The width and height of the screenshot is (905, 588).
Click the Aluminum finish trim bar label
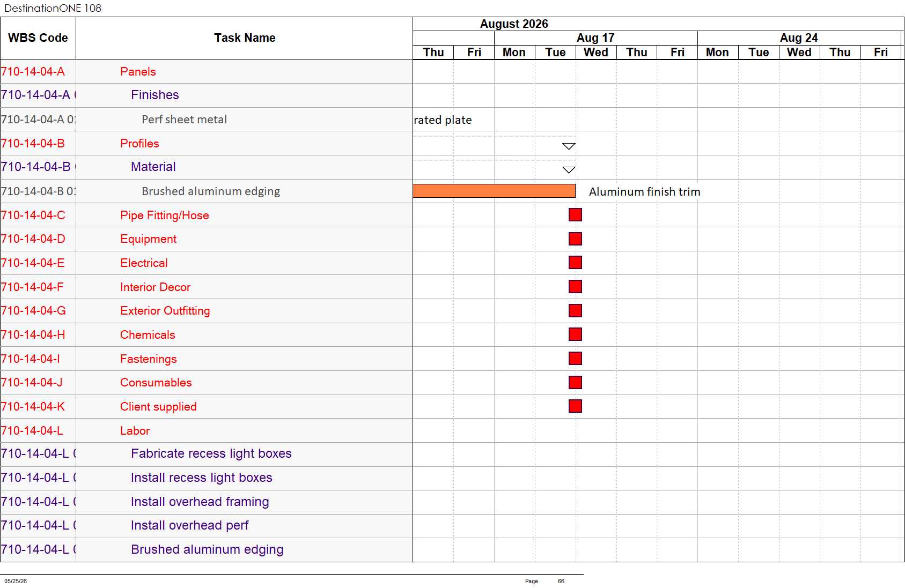tap(644, 192)
